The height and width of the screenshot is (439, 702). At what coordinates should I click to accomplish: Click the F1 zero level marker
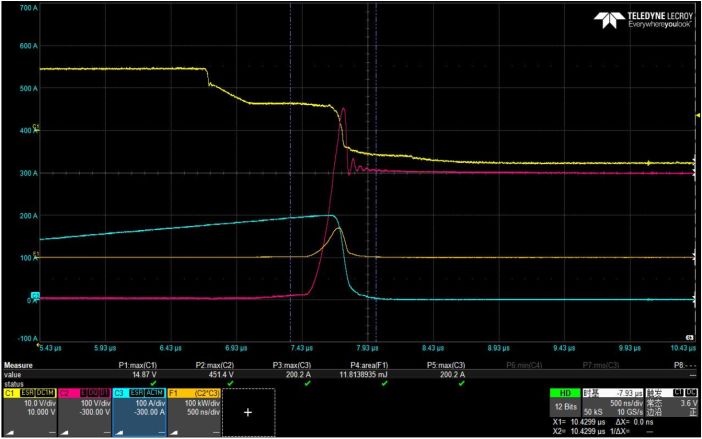click(36, 255)
